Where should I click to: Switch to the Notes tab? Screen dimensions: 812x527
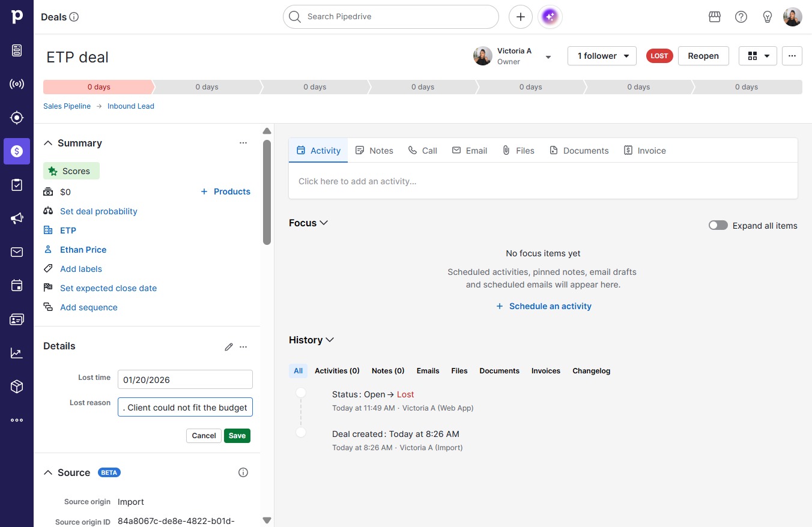tap(374, 151)
